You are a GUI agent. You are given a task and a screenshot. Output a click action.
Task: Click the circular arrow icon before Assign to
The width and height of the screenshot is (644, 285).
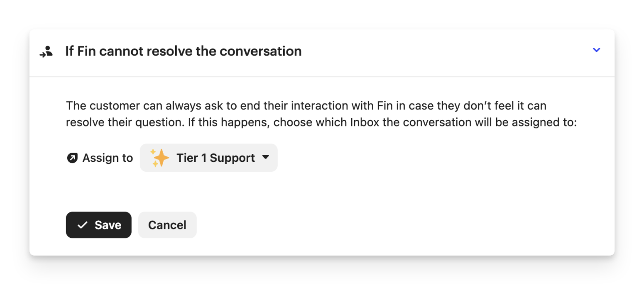click(72, 158)
